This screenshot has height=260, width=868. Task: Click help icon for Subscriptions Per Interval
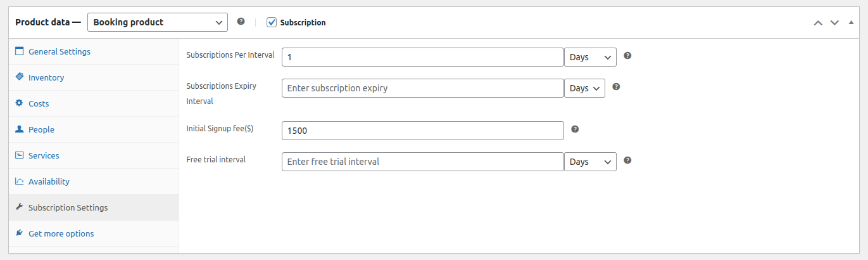tap(627, 56)
